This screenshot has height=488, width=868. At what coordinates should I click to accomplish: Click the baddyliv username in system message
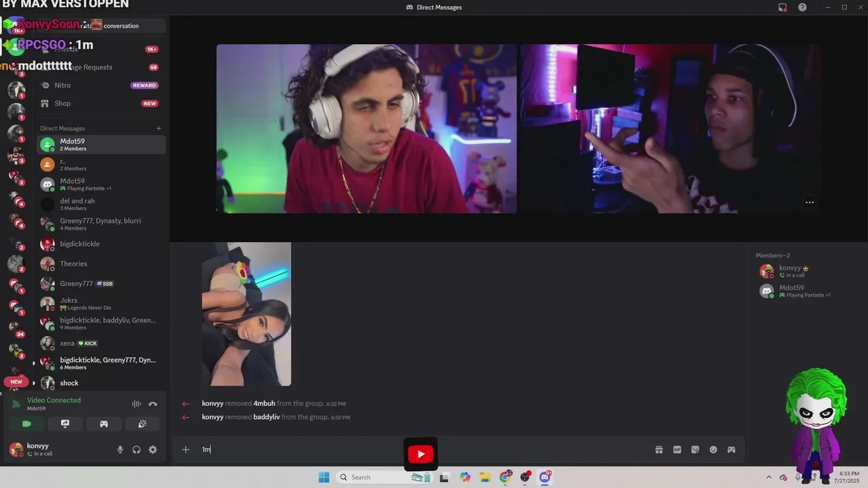click(x=267, y=417)
